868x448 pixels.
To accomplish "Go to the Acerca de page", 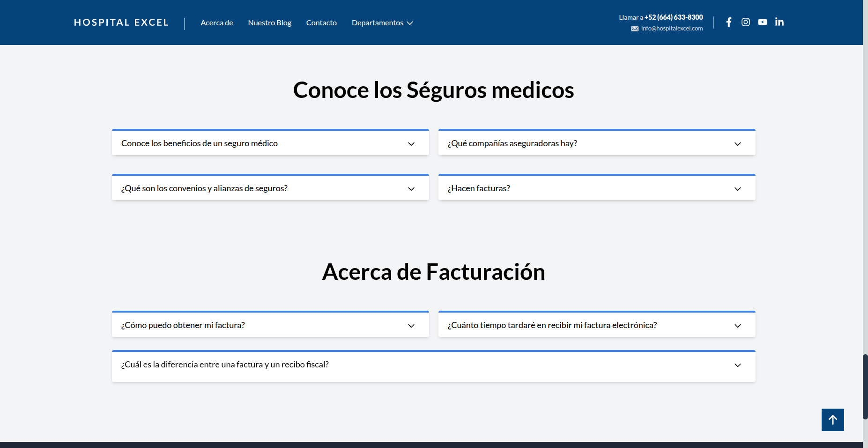I will pos(217,23).
